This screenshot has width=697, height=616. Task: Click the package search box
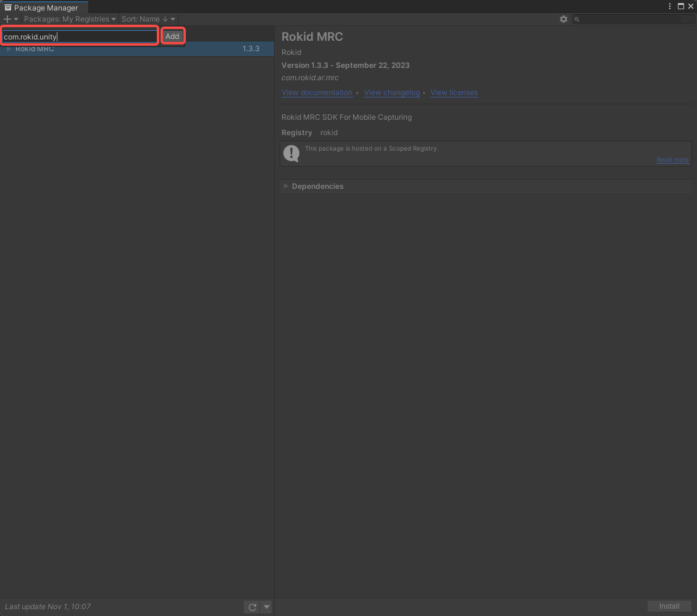[633, 19]
